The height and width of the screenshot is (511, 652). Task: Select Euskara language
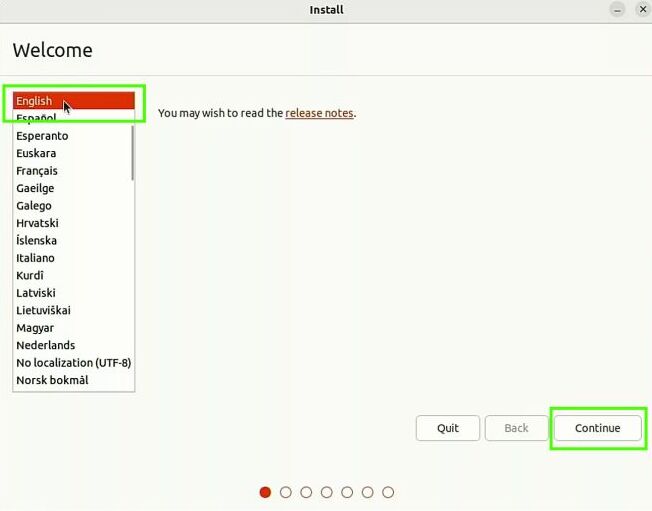[x=74, y=153]
